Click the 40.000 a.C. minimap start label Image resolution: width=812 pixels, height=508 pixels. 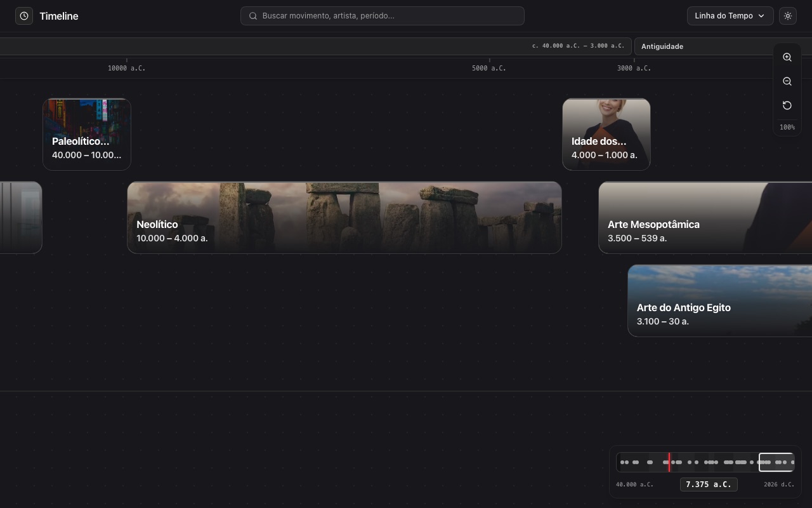pos(634,485)
